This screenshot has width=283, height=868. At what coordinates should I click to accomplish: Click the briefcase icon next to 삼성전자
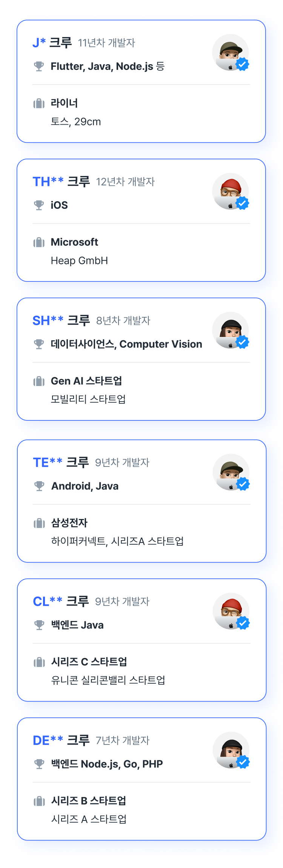(39, 523)
